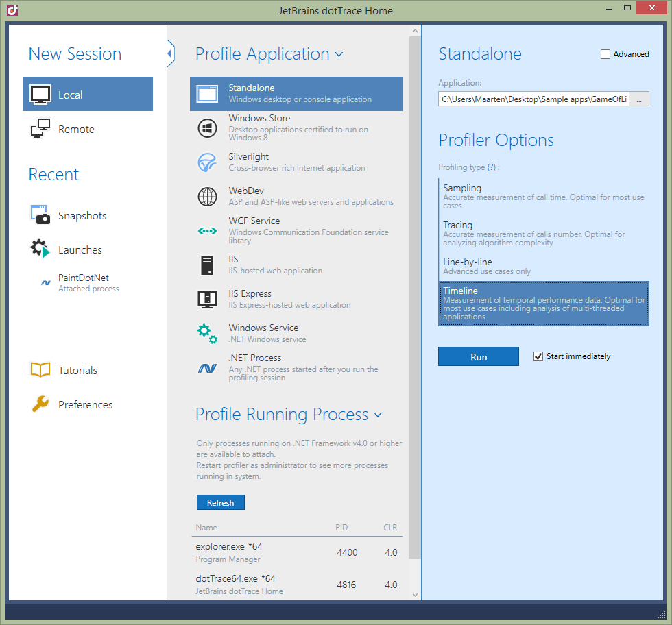
Task: Click the CLR column header
Action: pos(390,528)
